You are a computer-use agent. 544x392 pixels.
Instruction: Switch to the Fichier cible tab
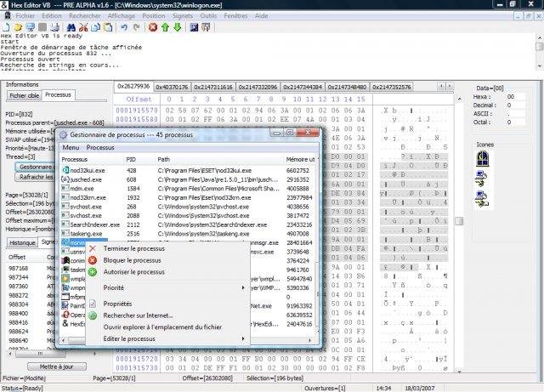click(x=24, y=95)
